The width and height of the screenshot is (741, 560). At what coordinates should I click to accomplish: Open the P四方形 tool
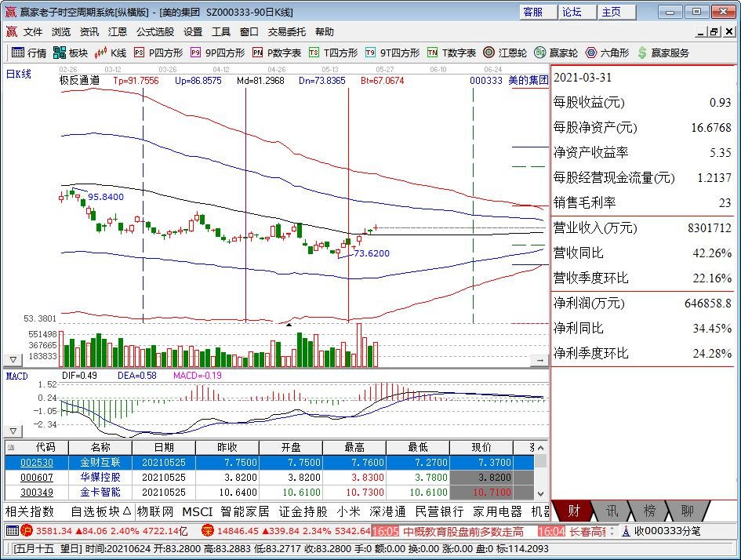pyautogui.click(x=158, y=53)
